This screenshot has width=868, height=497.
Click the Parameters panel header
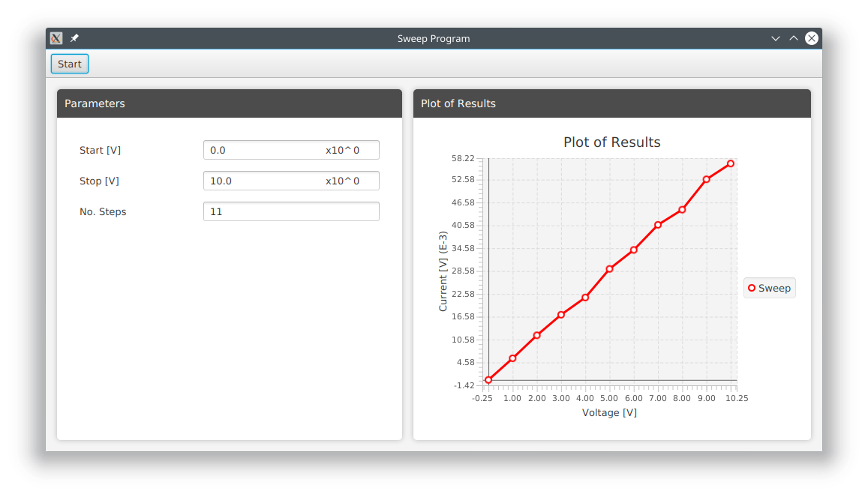point(229,103)
